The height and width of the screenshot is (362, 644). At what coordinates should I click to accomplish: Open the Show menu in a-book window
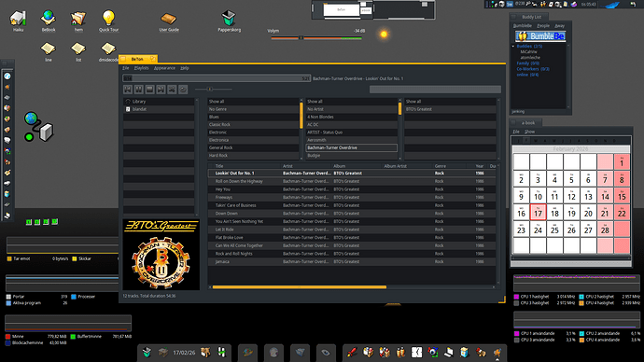529,132
